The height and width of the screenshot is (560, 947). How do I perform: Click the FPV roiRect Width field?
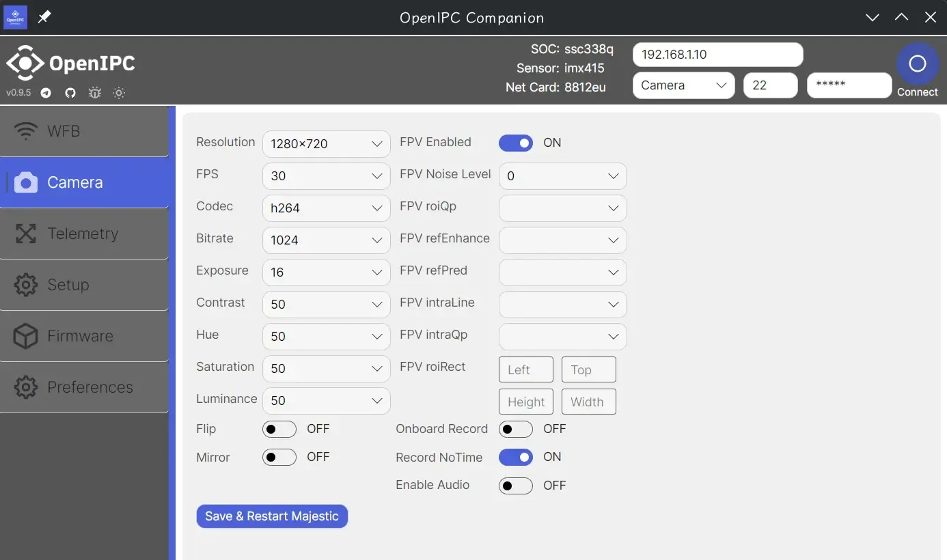pyautogui.click(x=589, y=402)
